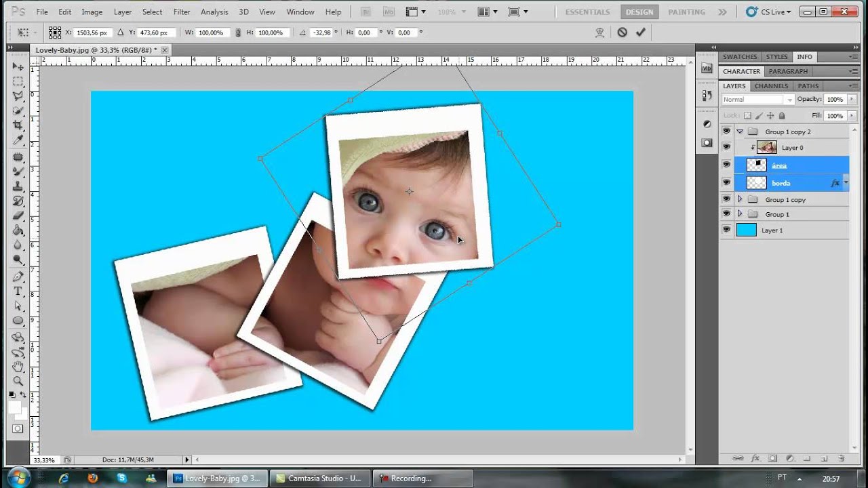This screenshot has height=488, width=868.
Task: Hide the área layer
Action: pyautogui.click(x=726, y=165)
